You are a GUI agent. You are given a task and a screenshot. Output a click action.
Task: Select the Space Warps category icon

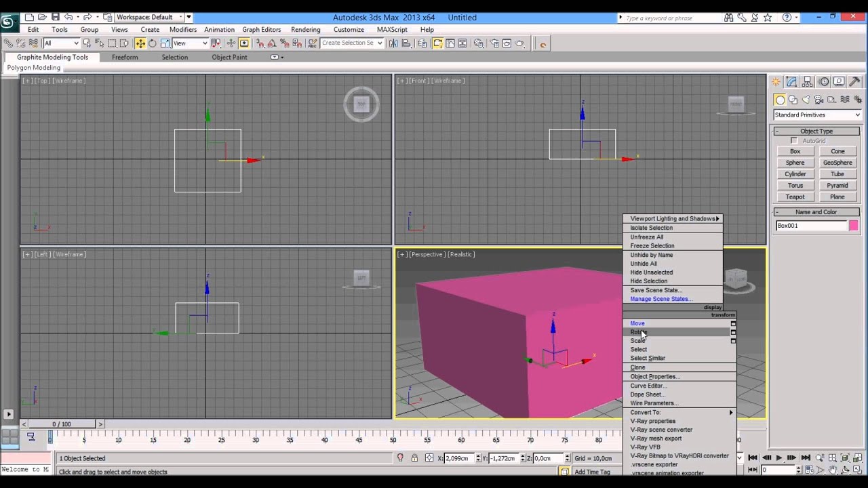845,100
